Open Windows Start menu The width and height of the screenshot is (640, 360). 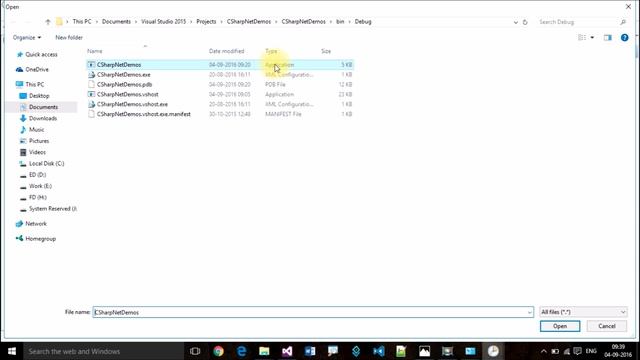click(11, 351)
